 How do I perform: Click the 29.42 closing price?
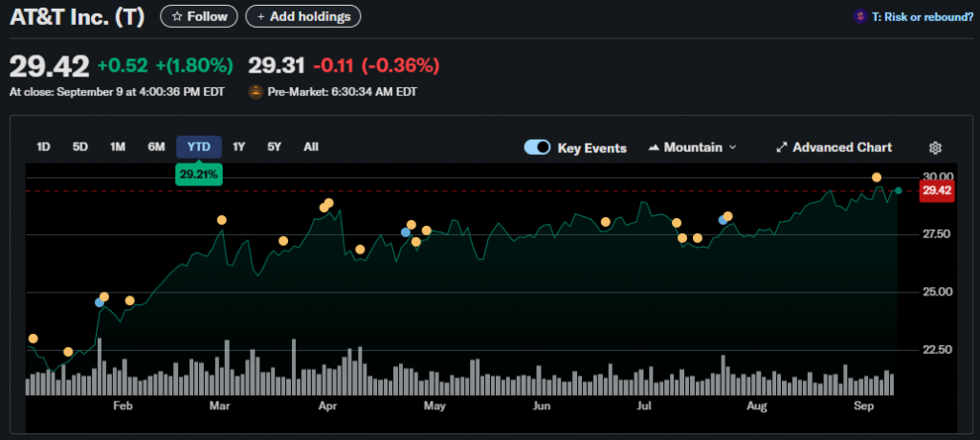click(x=50, y=66)
